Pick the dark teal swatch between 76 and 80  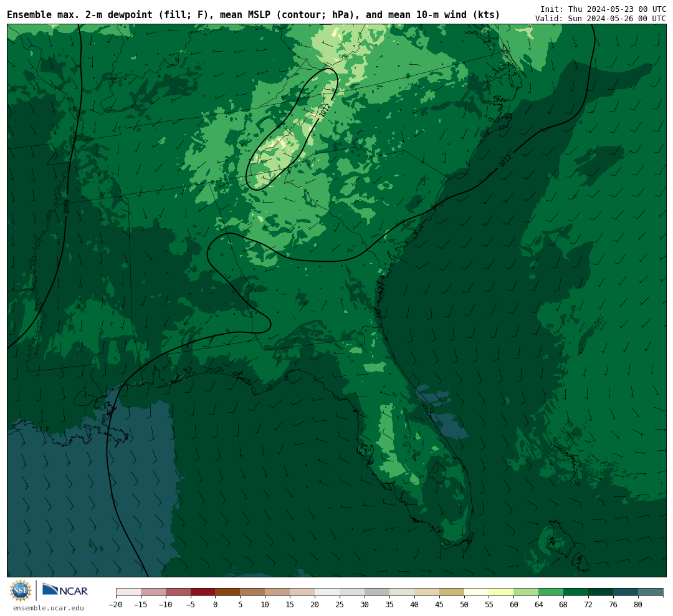tap(626, 592)
